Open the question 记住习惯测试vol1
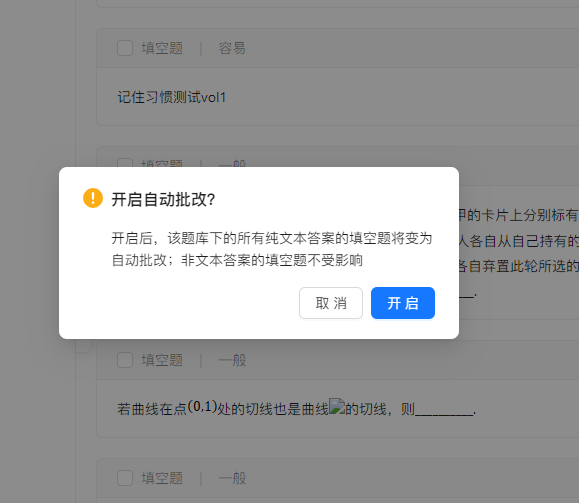Image resolution: width=579 pixels, height=503 pixels. (171, 97)
